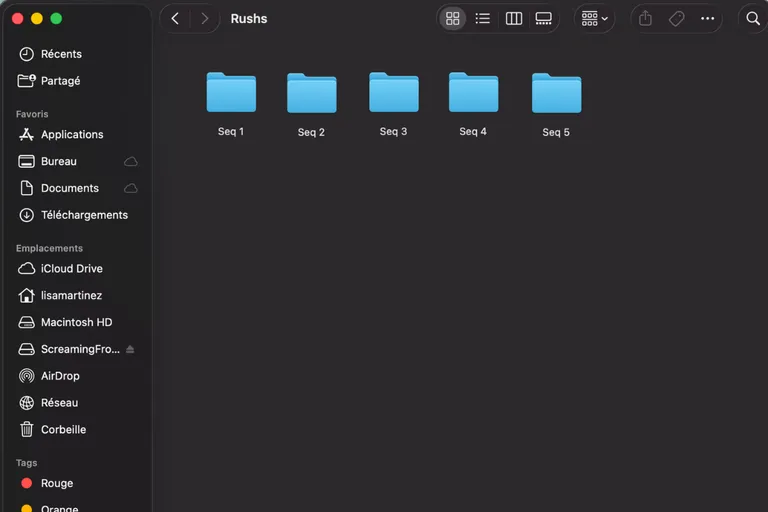Click the tag toolbar icon
Screen dimensions: 768x512
click(x=676, y=19)
